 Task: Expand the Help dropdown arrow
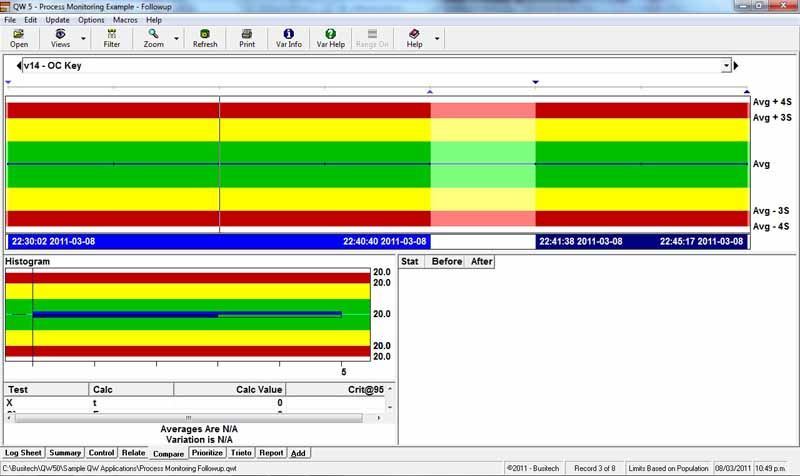437,38
